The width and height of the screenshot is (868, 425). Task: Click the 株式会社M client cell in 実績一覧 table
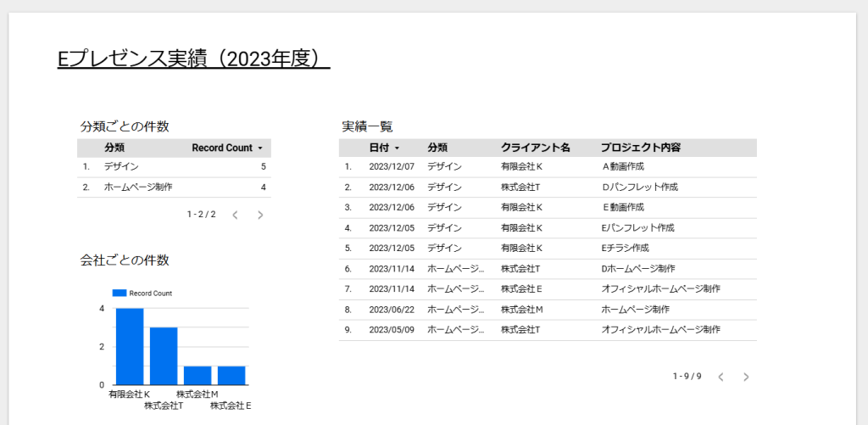(x=521, y=309)
